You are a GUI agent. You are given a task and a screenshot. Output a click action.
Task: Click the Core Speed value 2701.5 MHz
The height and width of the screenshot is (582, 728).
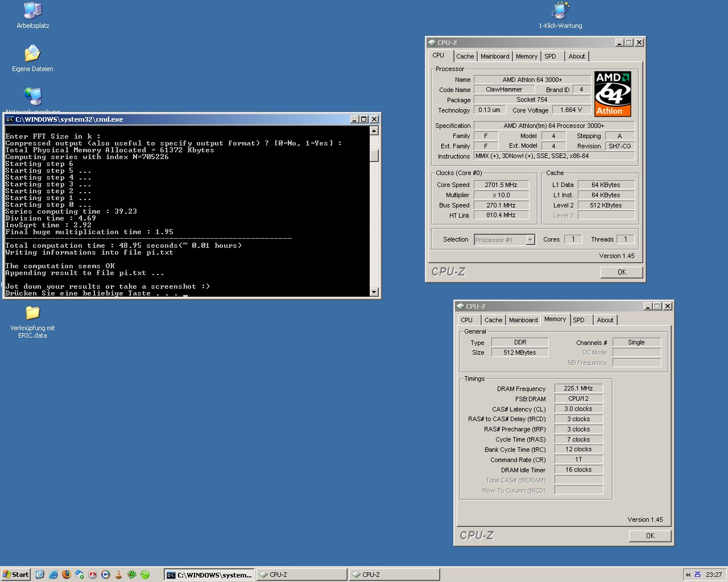[x=501, y=185]
